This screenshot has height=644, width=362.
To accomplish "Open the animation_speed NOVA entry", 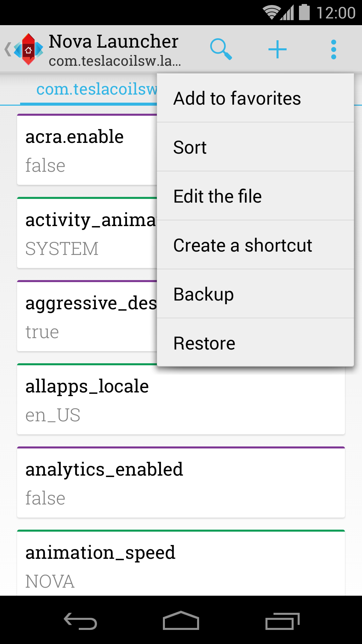I will (x=181, y=563).
